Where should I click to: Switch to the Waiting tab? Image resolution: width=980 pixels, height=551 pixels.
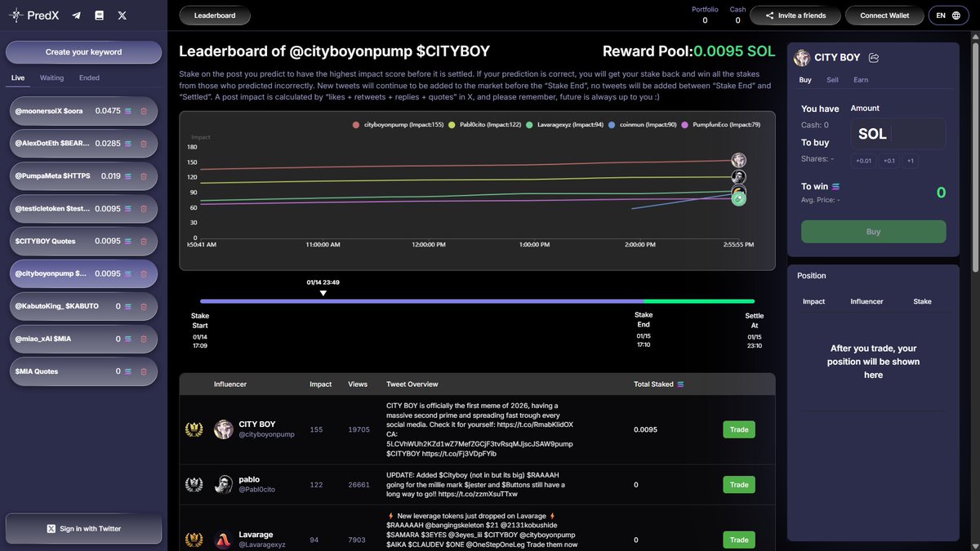point(51,78)
